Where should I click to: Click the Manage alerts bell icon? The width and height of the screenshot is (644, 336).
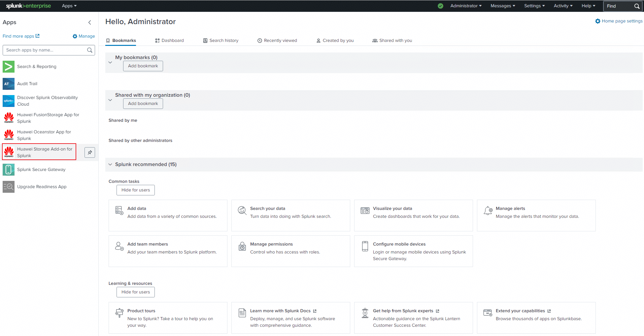[488, 210]
